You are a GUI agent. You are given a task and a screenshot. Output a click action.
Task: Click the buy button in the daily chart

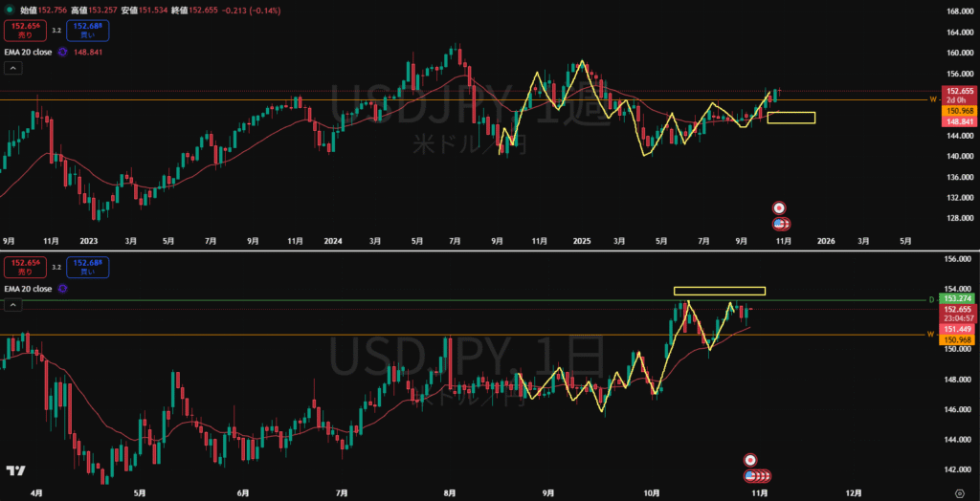pos(94,267)
